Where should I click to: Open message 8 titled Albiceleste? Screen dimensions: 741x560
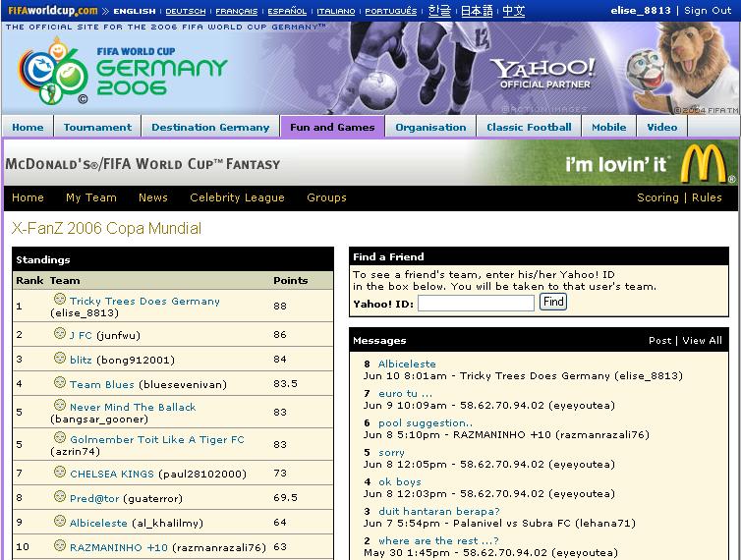pos(407,364)
